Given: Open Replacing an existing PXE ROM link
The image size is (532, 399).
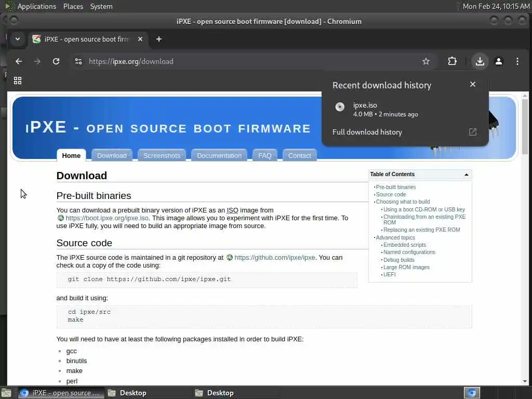Looking at the screenshot, I should [x=422, y=230].
